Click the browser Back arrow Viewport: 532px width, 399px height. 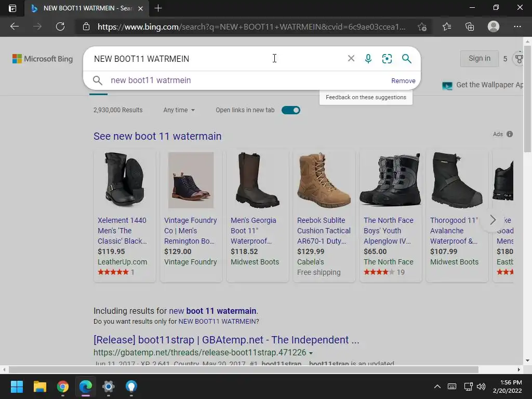14,26
